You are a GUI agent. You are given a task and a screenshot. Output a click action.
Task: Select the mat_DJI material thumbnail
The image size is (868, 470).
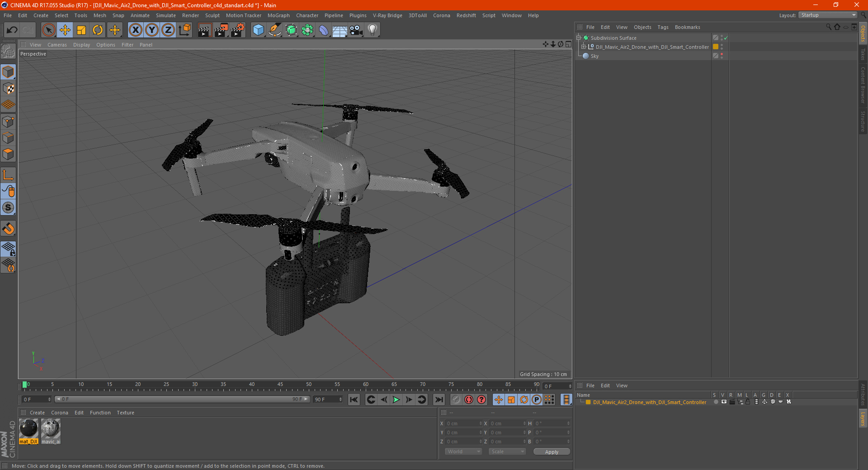tap(28, 431)
